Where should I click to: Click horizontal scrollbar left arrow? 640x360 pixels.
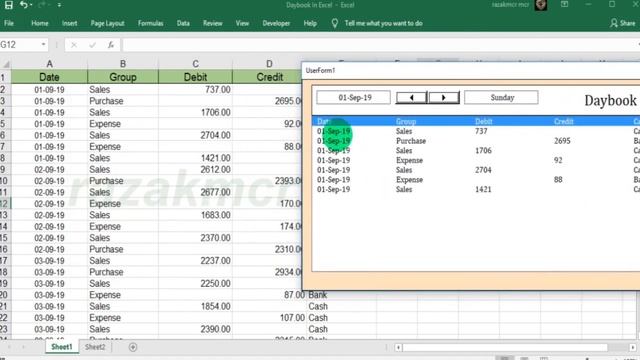tap(398, 347)
